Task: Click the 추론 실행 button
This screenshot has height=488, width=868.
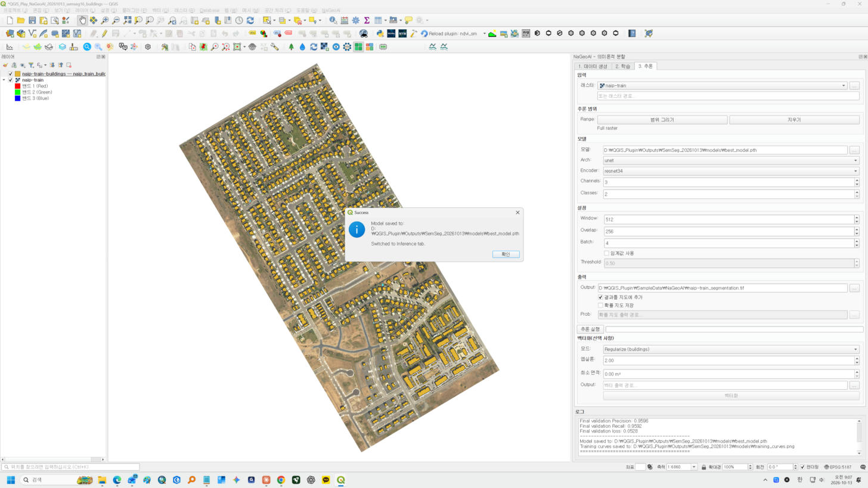Action: tap(590, 330)
